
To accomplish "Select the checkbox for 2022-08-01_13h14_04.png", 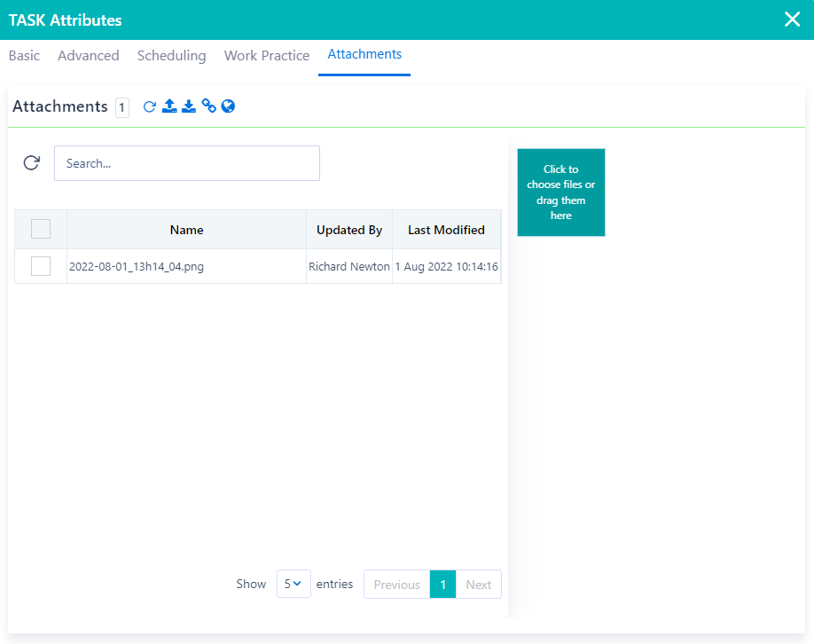I will [x=41, y=266].
